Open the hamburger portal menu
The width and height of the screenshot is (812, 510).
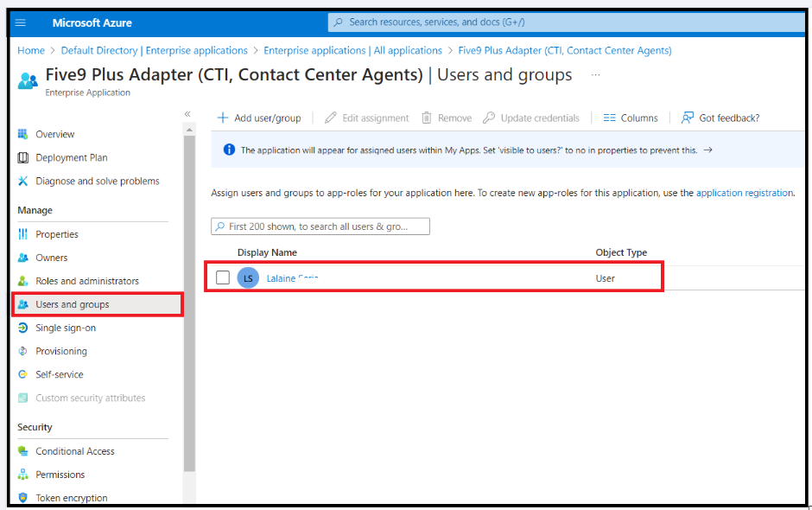(x=21, y=22)
